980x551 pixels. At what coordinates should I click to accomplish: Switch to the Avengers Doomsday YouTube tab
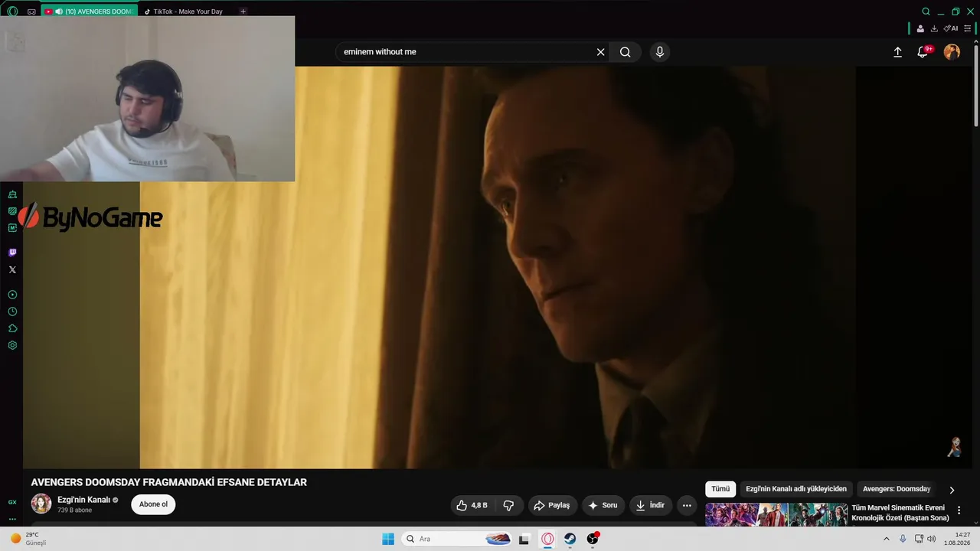click(x=90, y=11)
